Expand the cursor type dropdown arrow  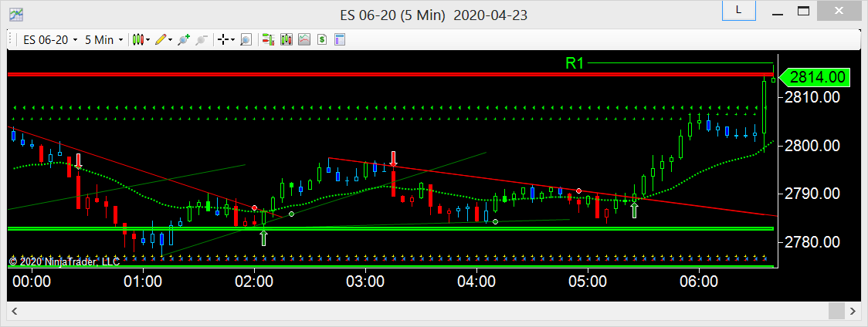(x=232, y=40)
